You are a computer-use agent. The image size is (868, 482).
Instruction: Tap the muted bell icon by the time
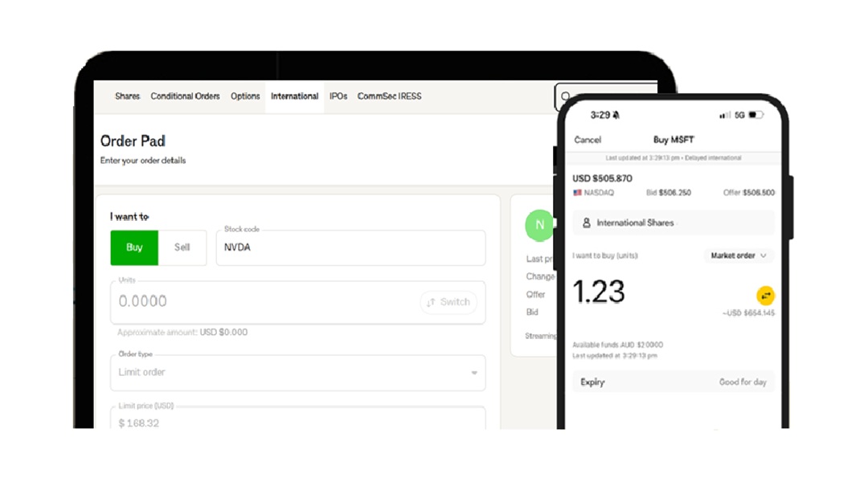(616, 115)
